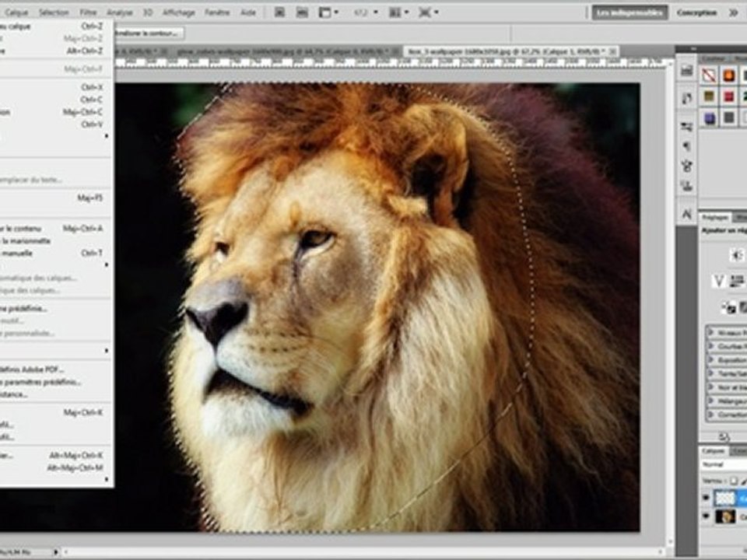Add a Brightness/Contrast adjustment from Réglages panel
This screenshot has height=560, width=747.
tap(738, 255)
